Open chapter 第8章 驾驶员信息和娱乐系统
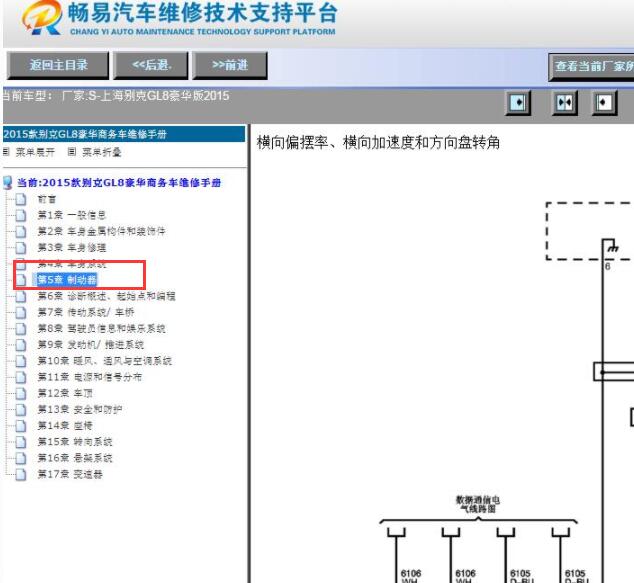 tap(101, 328)
